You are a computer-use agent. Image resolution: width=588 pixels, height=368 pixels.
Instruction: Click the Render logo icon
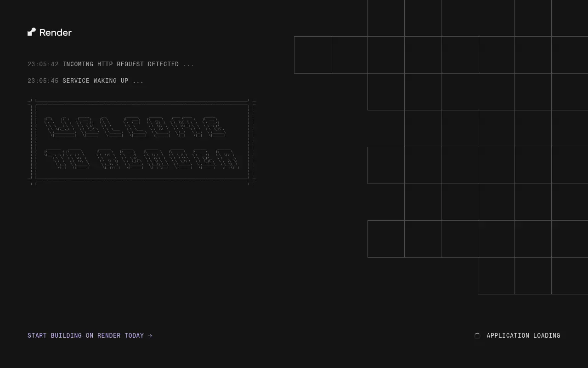tap(32, 32)
